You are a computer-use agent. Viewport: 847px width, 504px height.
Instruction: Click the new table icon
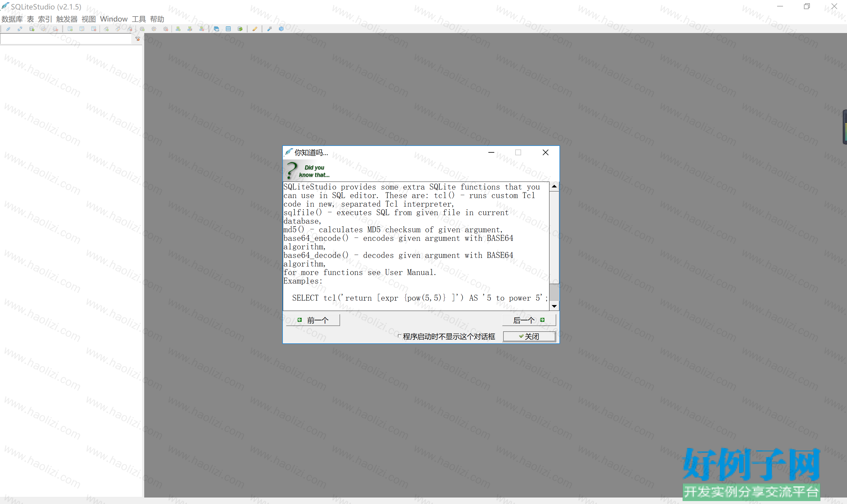[70, 29]
